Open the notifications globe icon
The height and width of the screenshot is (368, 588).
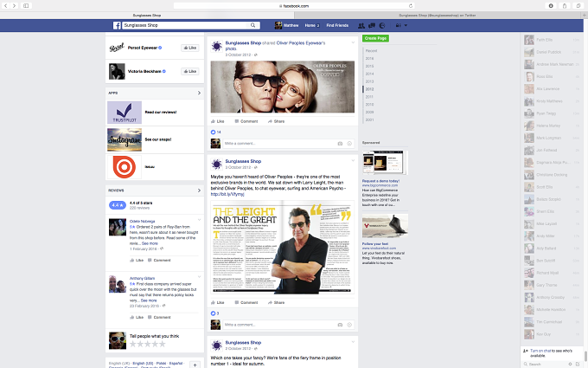tap(382, 25)
